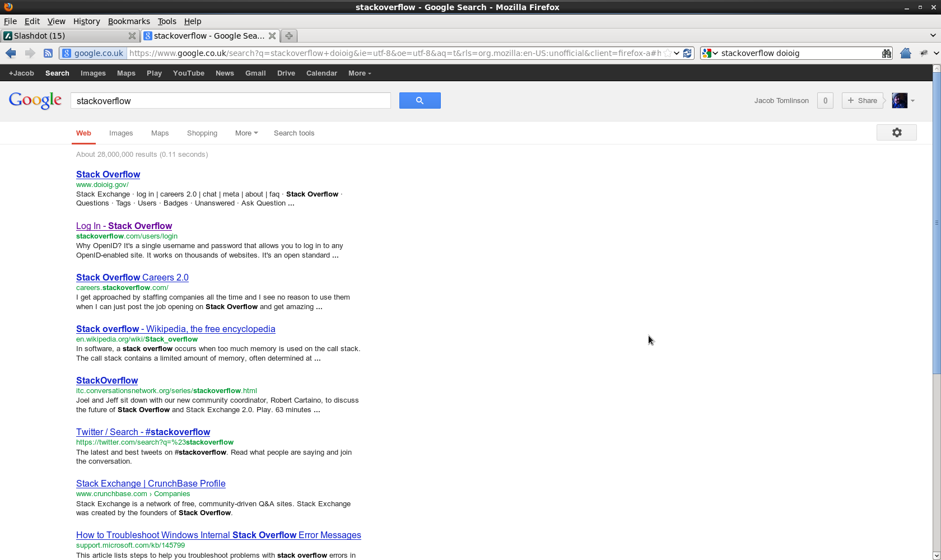Click the binoculars icon in the search bar
Screen dimensions: 941x560
[x=887, y=53]
